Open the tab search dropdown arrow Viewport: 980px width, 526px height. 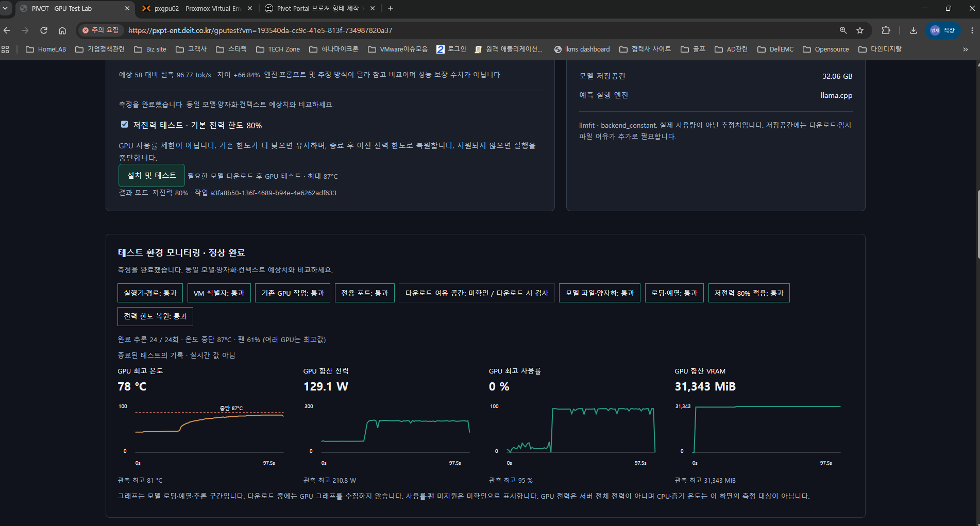pyautogui.click(x=5, y=8)
